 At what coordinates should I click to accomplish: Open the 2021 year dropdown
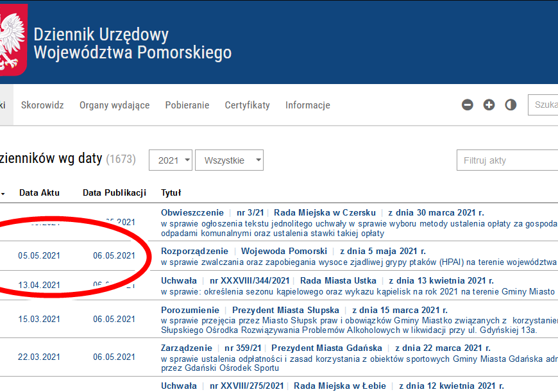pos(170,160)
